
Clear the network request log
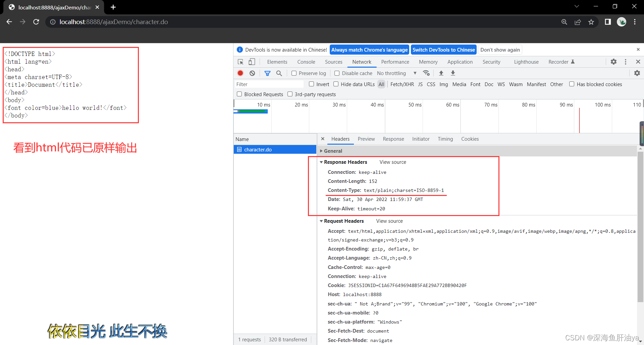(252, 73)
